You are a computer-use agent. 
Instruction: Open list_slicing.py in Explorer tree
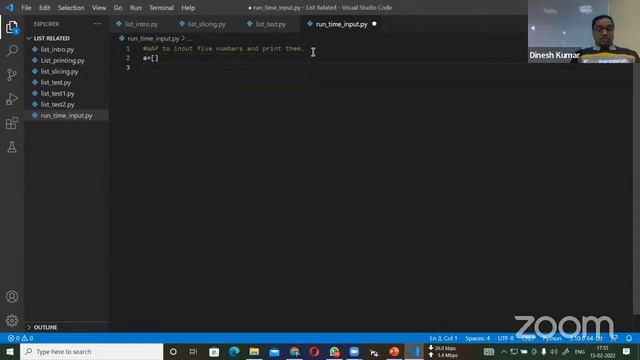coord(60,71)
